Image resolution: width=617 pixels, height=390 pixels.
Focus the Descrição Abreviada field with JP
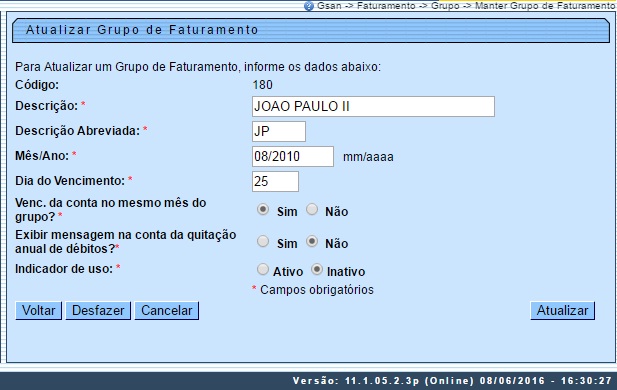click(279, 131)
